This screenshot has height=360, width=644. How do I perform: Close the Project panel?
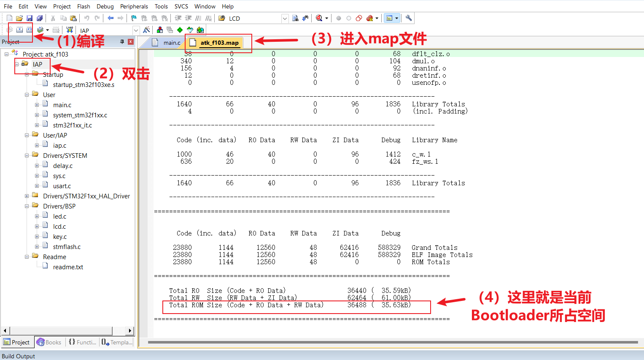[x=131, y=42]
